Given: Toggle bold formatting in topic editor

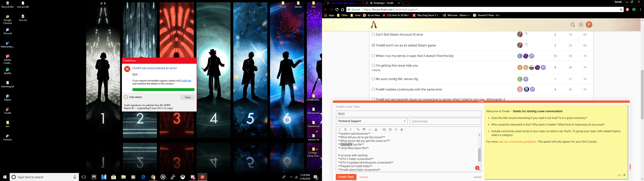Looking at the screenshot, I should (345, 130).
